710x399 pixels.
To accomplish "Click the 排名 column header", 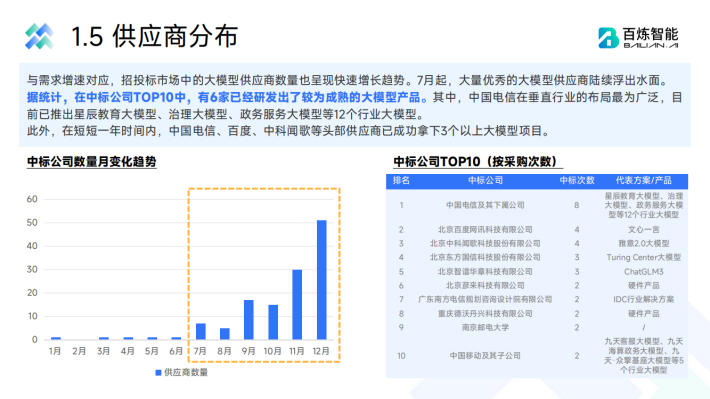I will pyautogui.click(x=401, y=180).
